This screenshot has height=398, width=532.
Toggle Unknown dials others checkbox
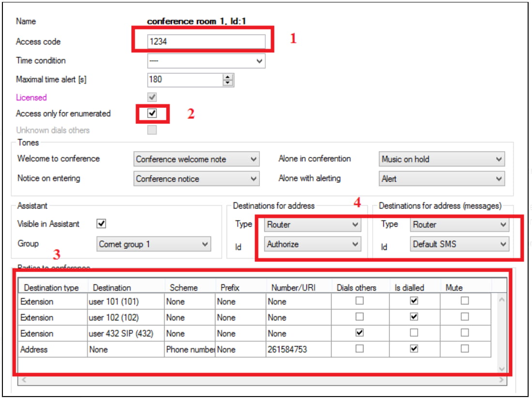(x=152, y=130)
